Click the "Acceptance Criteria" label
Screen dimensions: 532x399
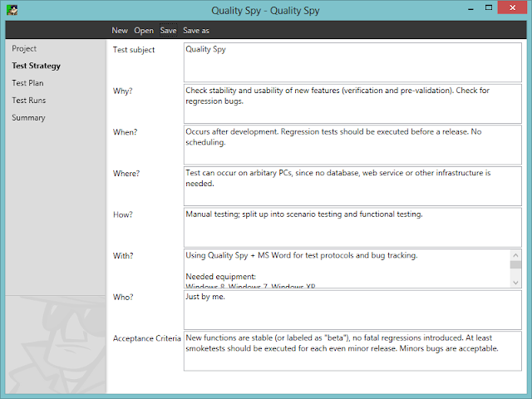[147, 338]
